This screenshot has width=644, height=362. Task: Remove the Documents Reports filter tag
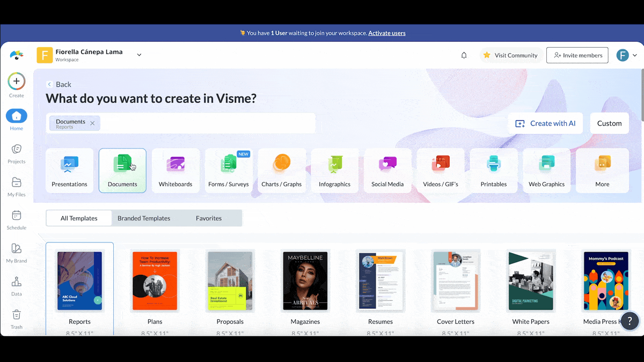[x=92, y=123]
